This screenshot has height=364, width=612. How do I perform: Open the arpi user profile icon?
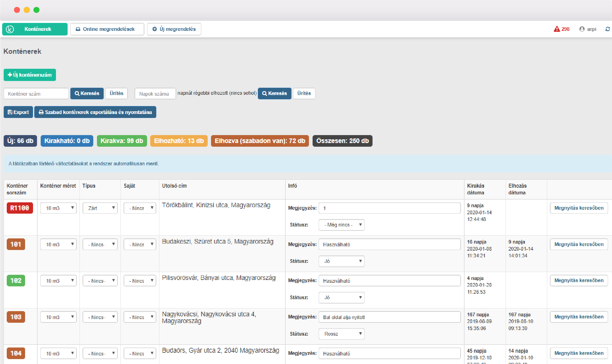[582, 29]
